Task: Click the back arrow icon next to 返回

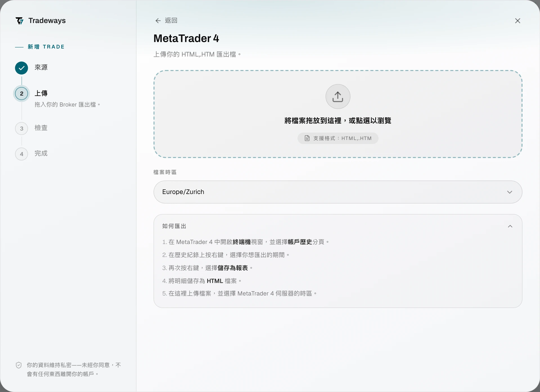Action: pos(158,21)
